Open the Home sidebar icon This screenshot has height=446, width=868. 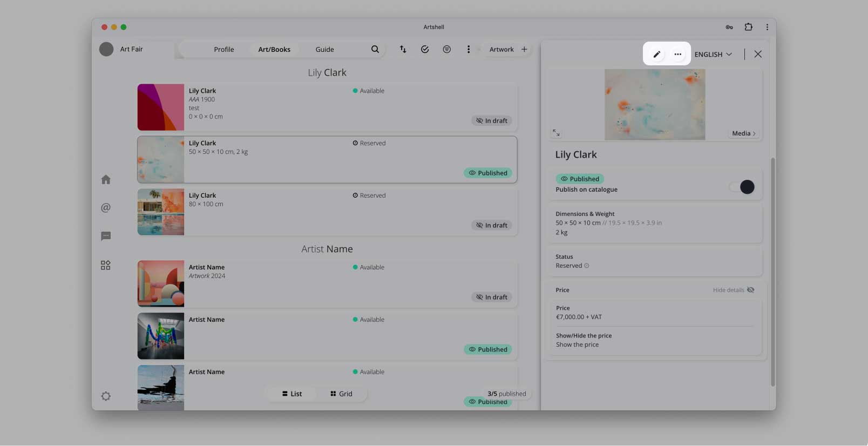click(106, 179)
